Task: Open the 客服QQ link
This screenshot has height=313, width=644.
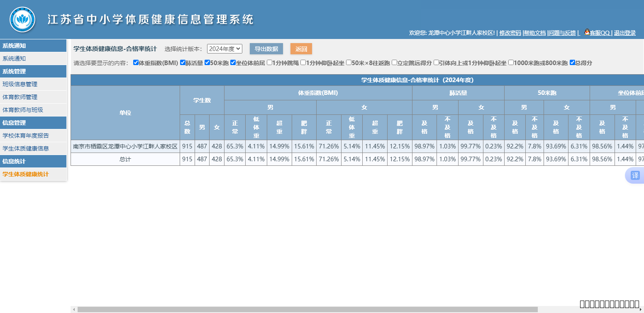Action: tap(600, 33)
